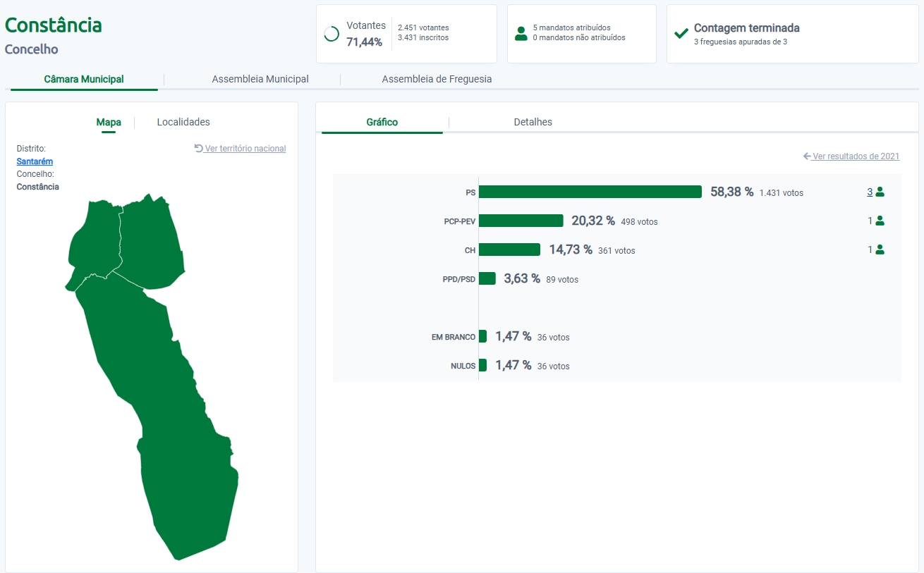Click the PCP-PEV green result bar
The height and width of the screenshot is (573, 924).
pos(521,221)
